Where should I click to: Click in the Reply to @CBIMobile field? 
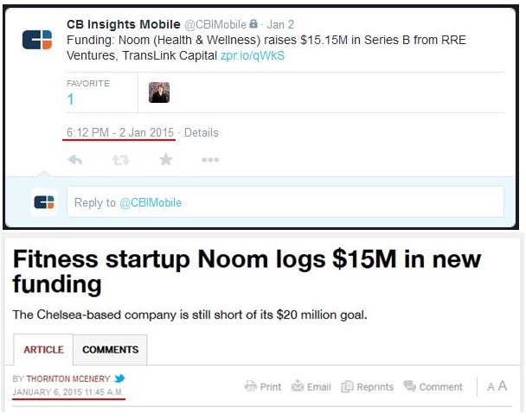tap(285, 202)
